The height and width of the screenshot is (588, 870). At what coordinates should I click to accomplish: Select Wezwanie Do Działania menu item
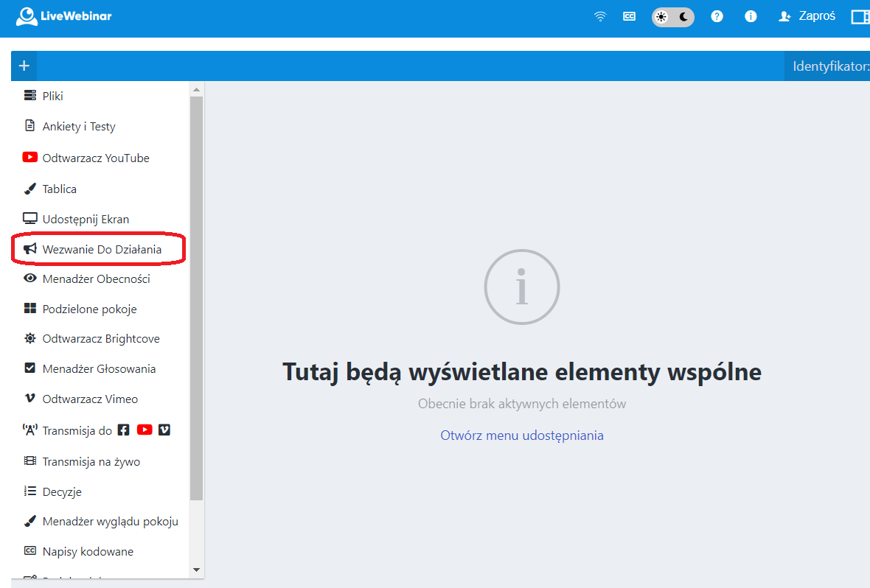(101, 250)
